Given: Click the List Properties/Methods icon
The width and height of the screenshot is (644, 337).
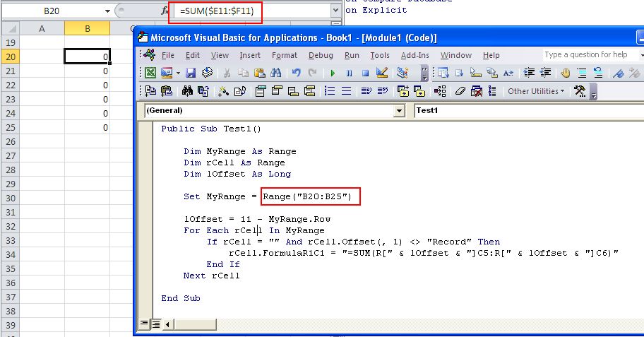Looking at the screenshot, I should coord(443,73).
